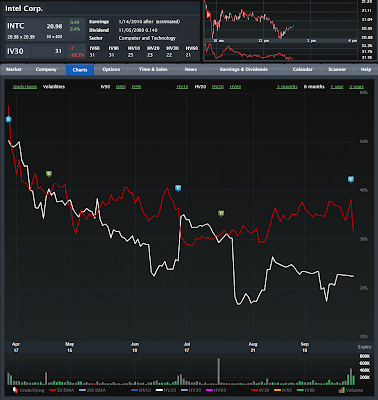Click the green dividend marker near May
378x400 pixels.
coord(49,174)
